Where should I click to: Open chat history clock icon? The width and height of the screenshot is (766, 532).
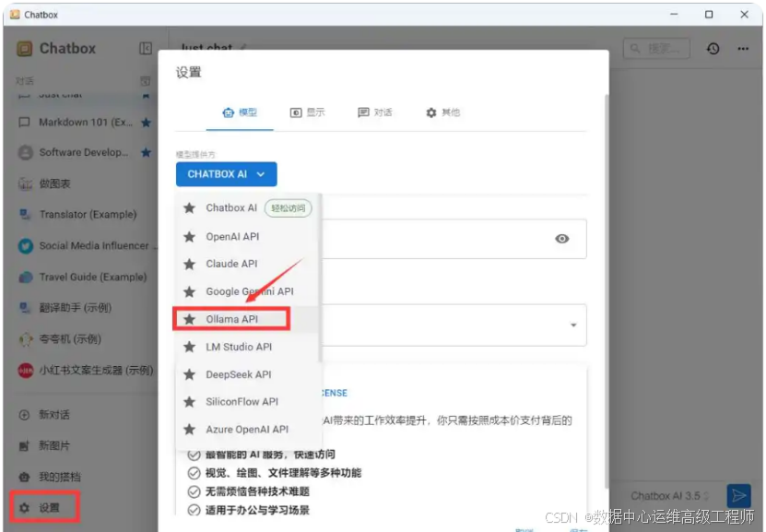click(713, 48)
